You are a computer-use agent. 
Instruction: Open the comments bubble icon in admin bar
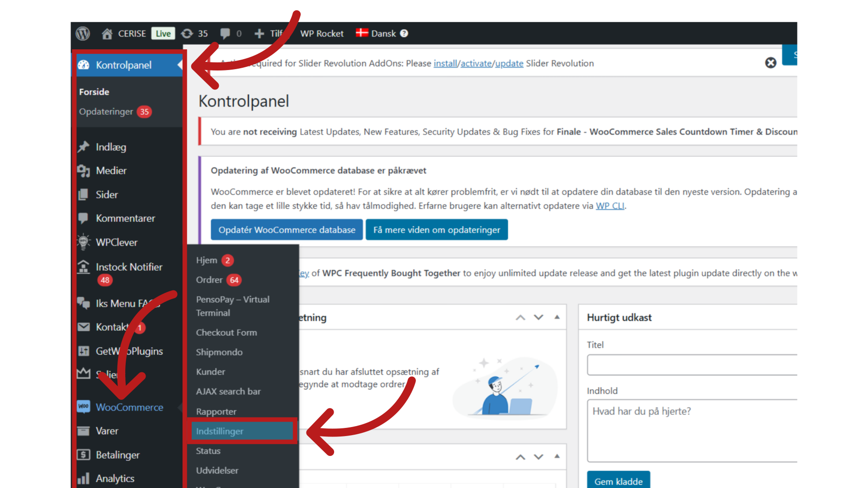click(225, 33)
